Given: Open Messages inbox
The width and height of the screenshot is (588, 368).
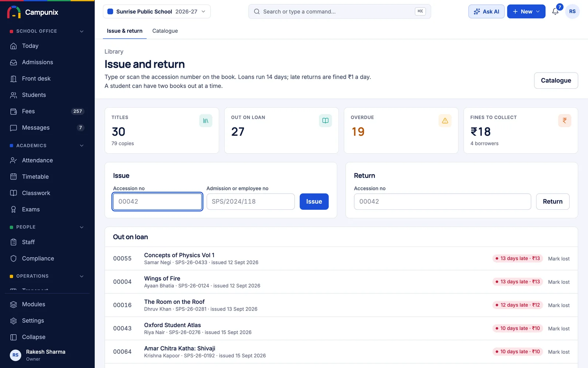Looking at the screenshot, I should tap(47, 128).
